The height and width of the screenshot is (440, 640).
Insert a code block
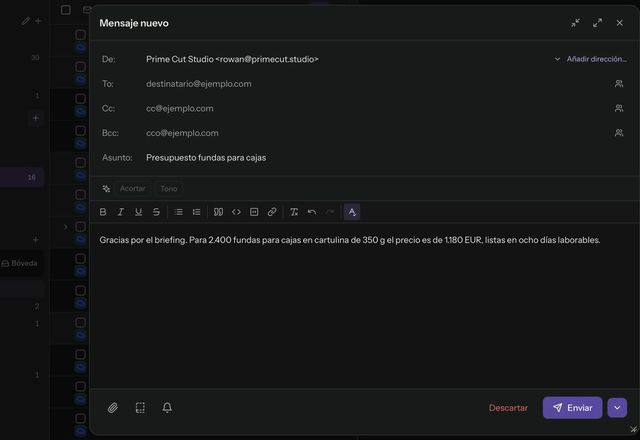pyautogui.click(x=254, y=212)
